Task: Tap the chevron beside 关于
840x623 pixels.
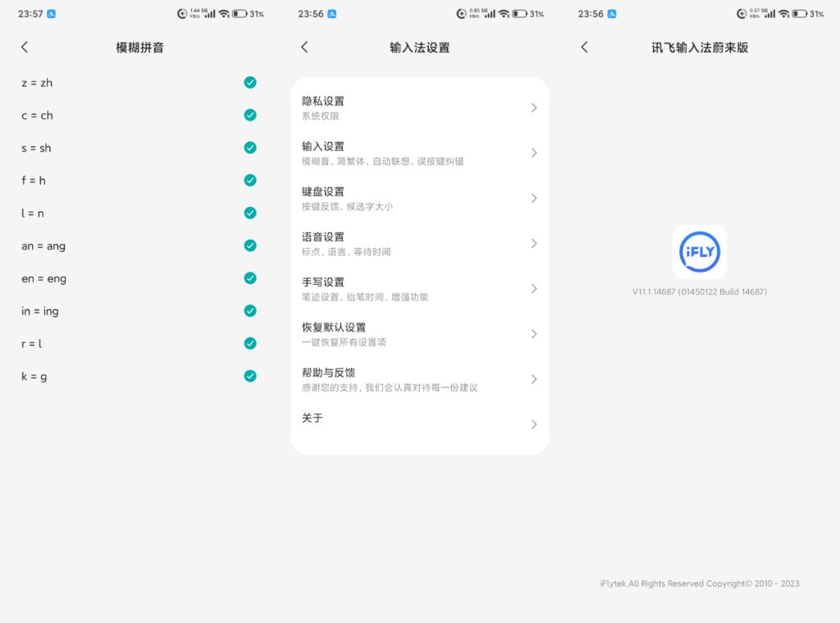Action: [534, 424]
